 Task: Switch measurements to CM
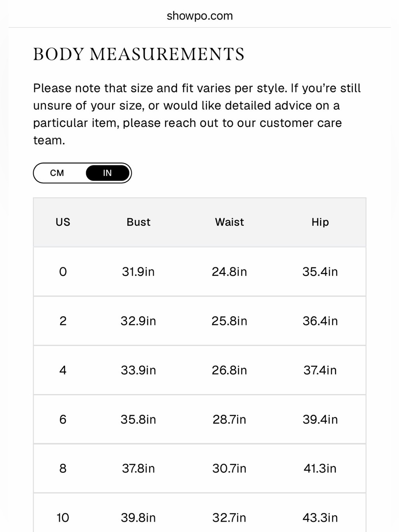(x=57, y=173)
